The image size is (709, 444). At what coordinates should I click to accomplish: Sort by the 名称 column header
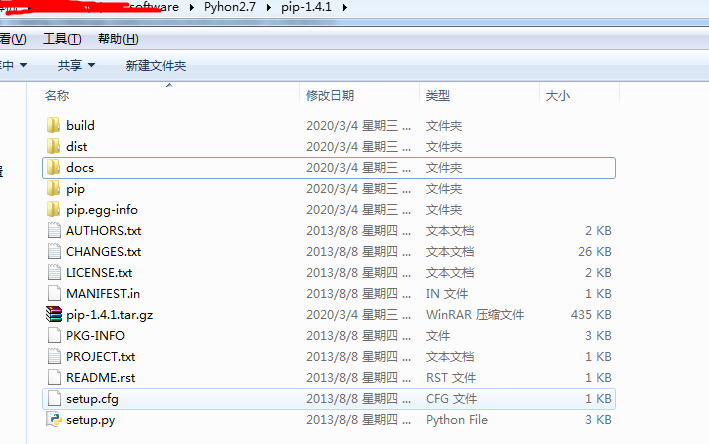point(57,96)
